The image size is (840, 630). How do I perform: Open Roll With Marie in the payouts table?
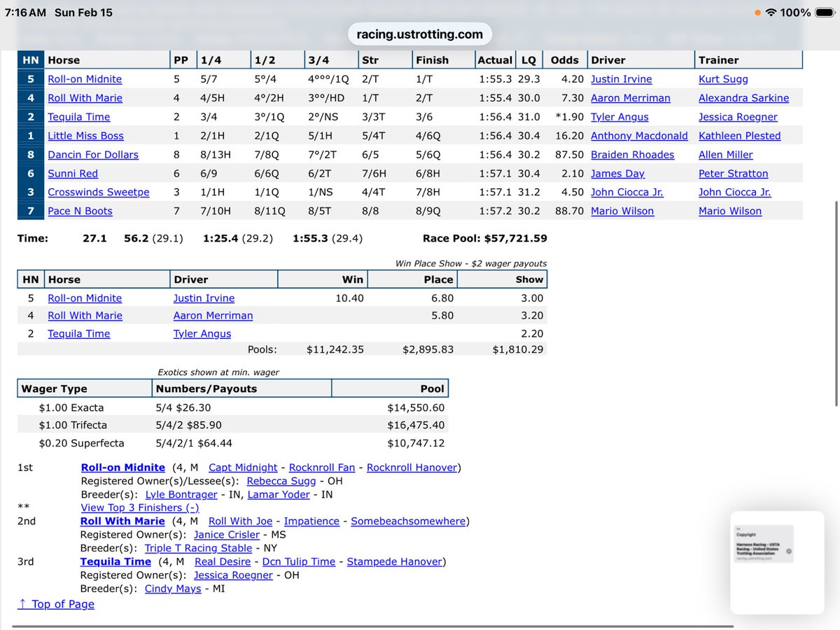(85, 316)
